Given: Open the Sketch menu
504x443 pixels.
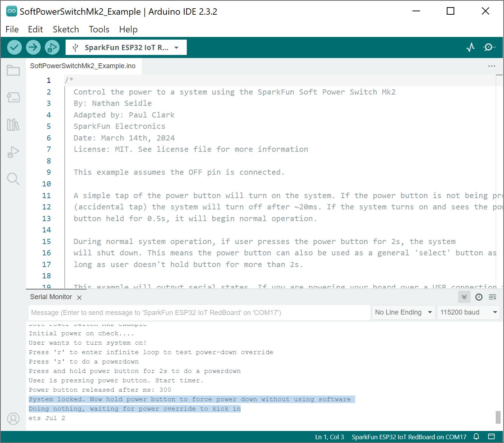Looking at the screenshot, I should click(x=66, y=29).
